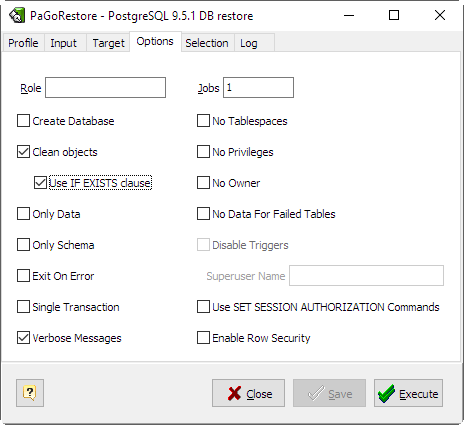
Task: Click the yellow help question mark icon
Action: click(30, 393)
